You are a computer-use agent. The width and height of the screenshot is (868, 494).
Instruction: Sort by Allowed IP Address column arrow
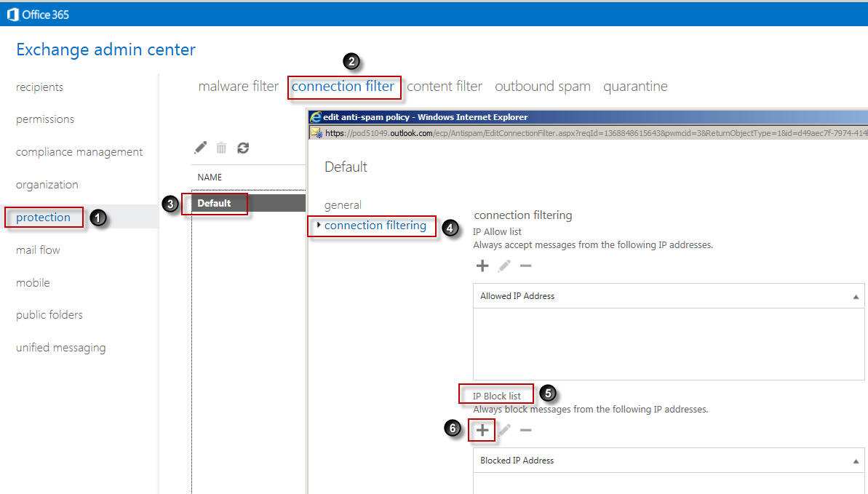point(856,297)
